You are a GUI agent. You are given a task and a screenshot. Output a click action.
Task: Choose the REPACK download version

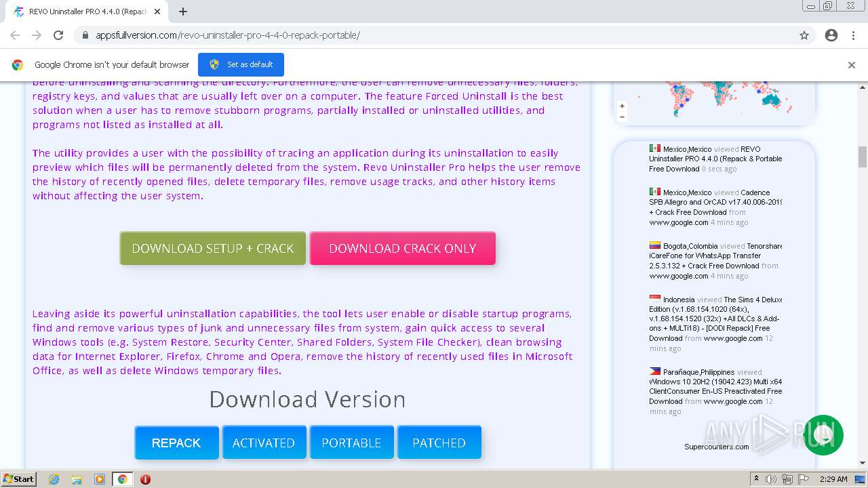tap(176, 443)
